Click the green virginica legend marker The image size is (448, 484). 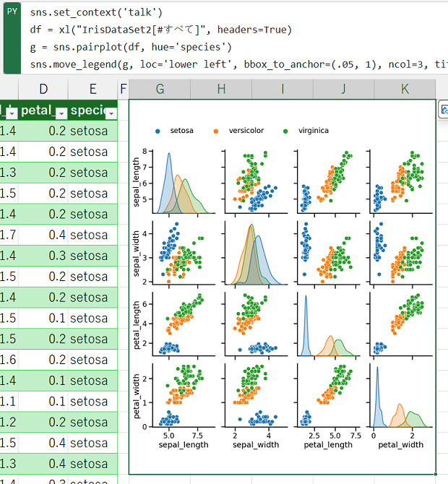(x=285, y=131)
